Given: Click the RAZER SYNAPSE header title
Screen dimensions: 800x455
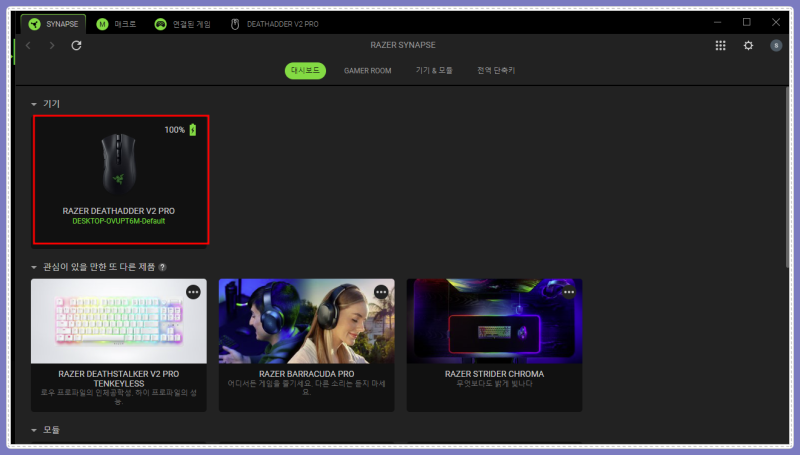Looking at the screenshot, I should pyautogui.click(x=403, y=45).
